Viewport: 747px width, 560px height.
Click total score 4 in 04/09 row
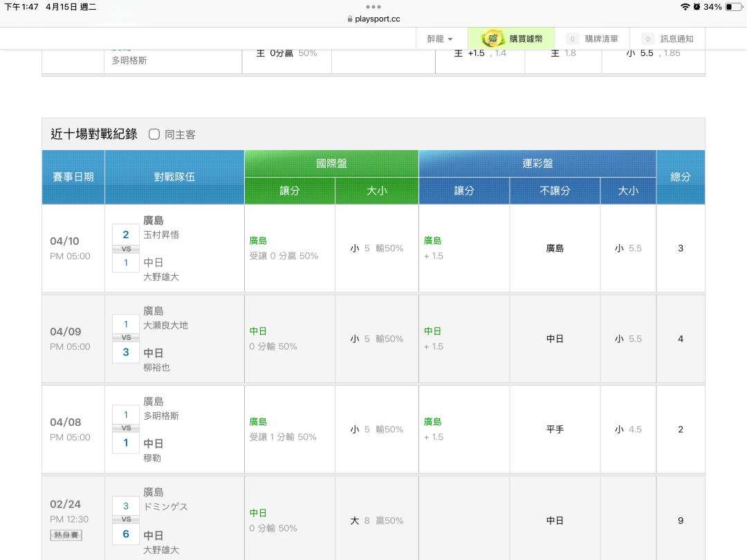click(681, 339)
